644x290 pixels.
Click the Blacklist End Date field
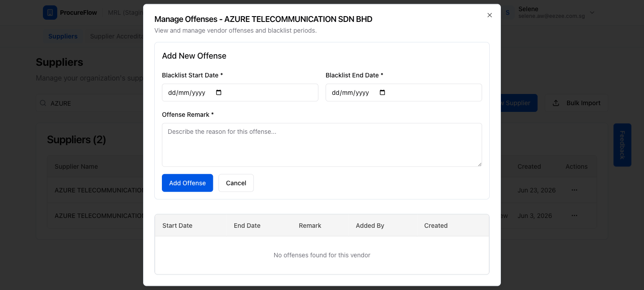pos(404,93)
